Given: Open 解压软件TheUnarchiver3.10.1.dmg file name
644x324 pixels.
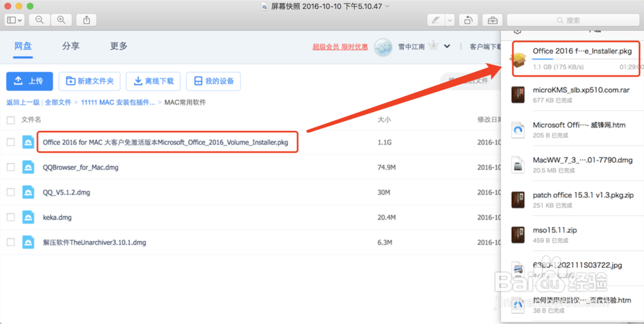Looking at the screenshot, I should [x=95, y=242].
